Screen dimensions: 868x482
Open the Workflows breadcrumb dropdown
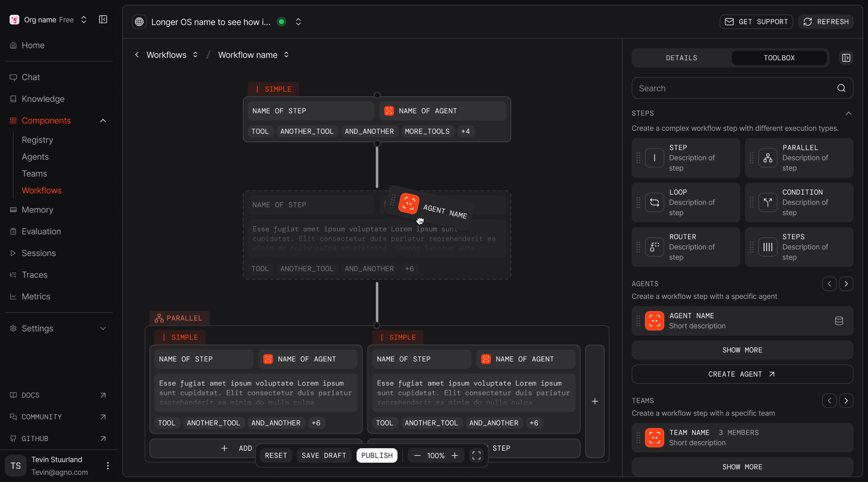coord(195,55)
